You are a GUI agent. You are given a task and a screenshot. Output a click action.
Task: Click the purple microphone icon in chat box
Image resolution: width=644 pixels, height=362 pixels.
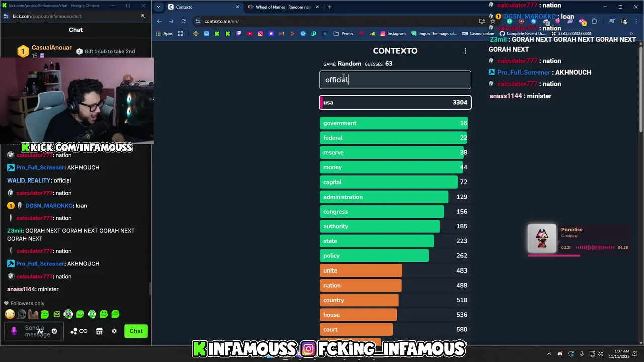coord(14,331)
